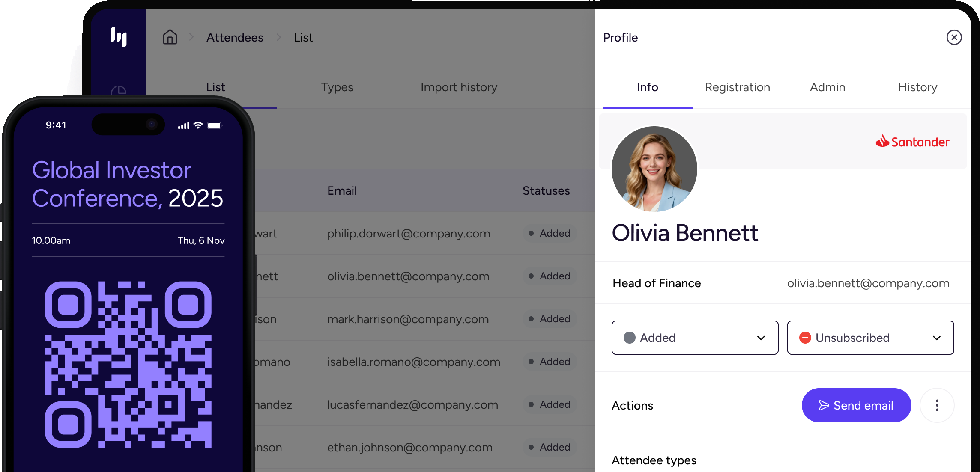This screenshot has width=980, height=472.
Task: Select the Types tab
Action: pos(337,87)
